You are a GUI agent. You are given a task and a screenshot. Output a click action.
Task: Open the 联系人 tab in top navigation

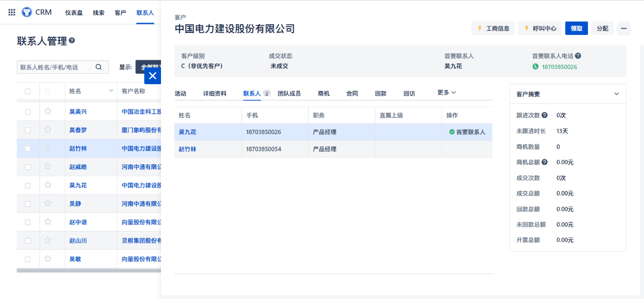tap(145, 13)
